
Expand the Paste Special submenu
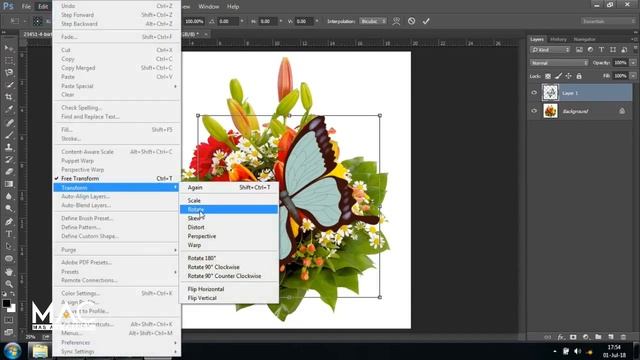tap(117, 86)
